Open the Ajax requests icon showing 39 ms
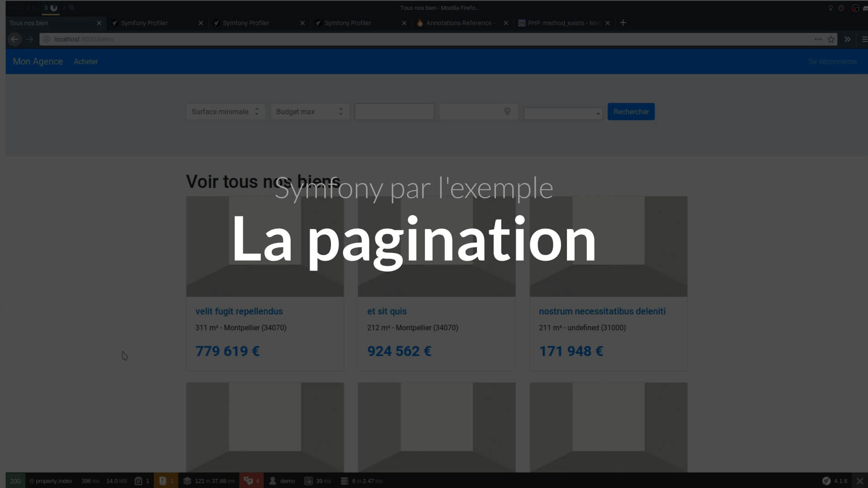 click(x=308, y=481)
